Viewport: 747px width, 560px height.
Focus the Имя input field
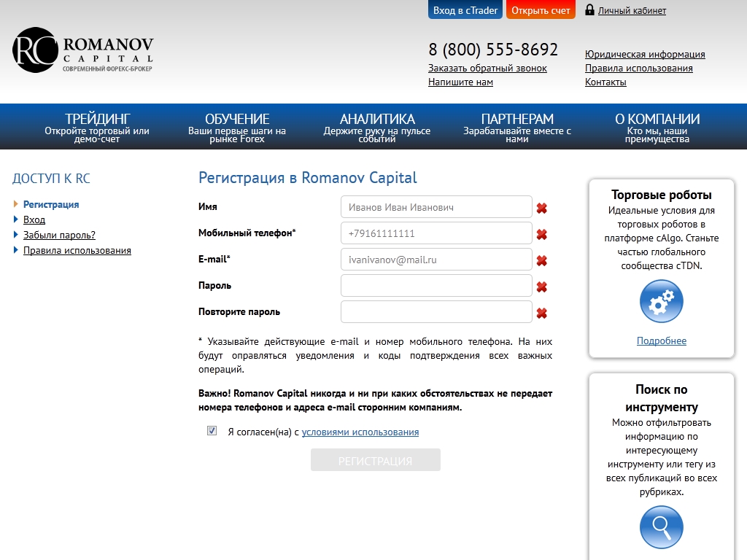click(x=436, y=207)
